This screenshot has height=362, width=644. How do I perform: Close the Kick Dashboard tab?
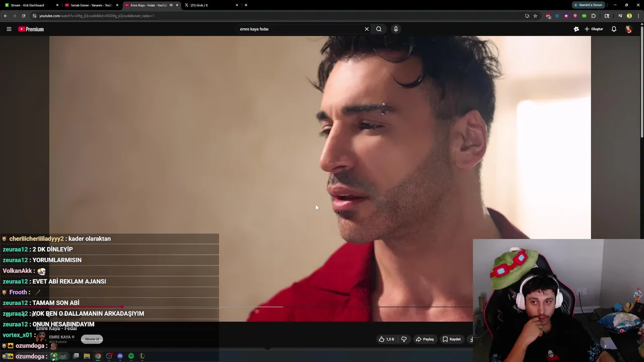tap(57, 5)
